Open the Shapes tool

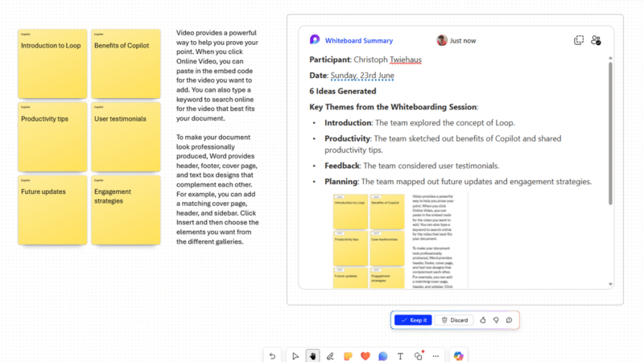(x=419, y=356)
